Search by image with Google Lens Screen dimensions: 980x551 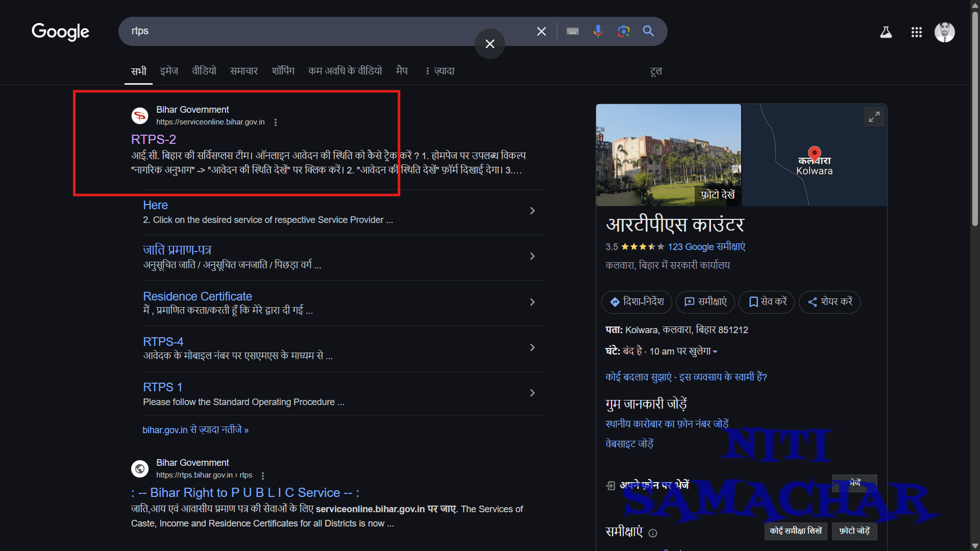pyautogui.click(x=623, y=32)
